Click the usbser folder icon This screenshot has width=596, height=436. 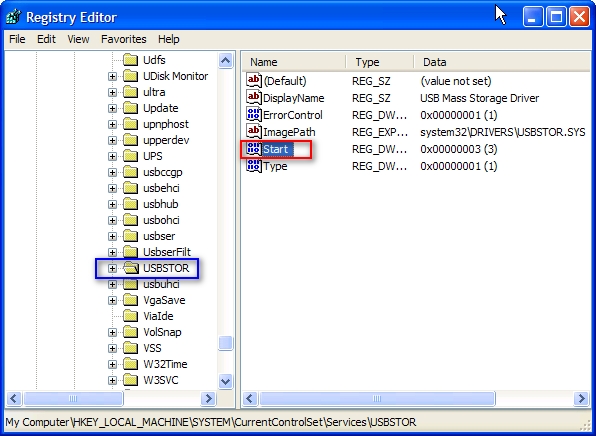(130, 236)
